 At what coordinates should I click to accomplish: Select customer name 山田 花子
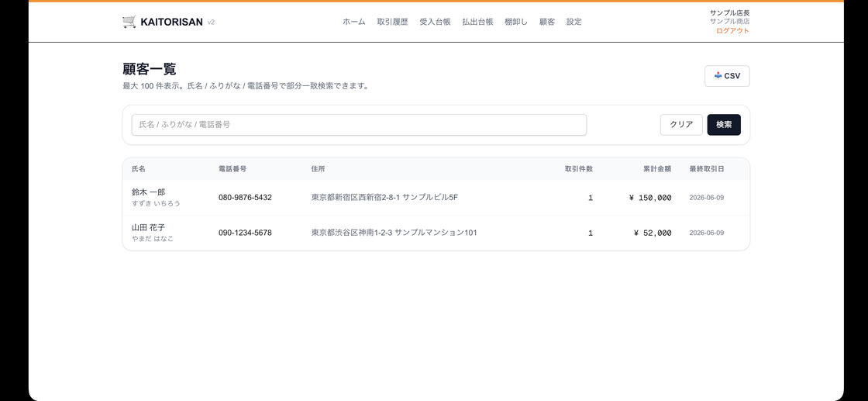pos(148,227)
